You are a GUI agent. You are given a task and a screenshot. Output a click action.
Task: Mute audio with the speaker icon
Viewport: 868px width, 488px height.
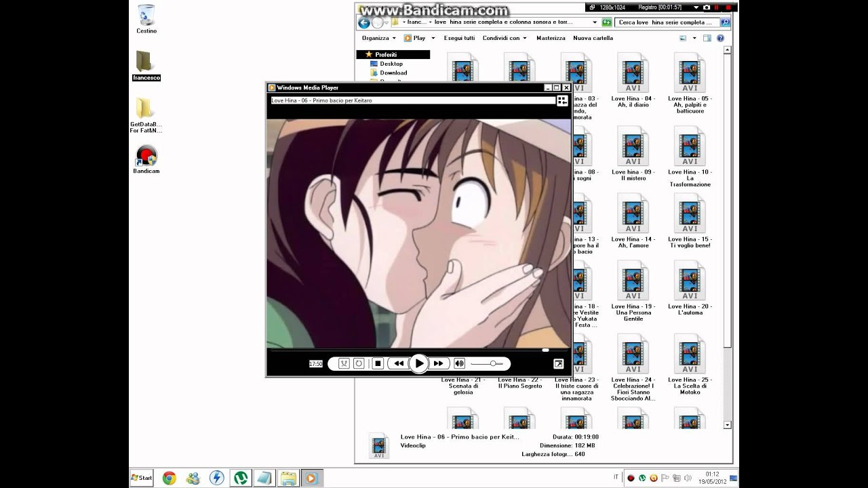(459, 364)
